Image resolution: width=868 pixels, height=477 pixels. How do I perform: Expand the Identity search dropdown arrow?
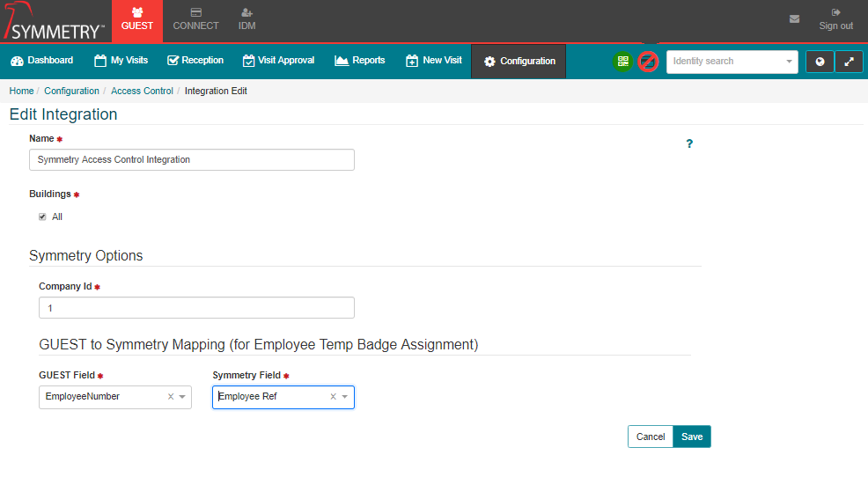point(790,62)
